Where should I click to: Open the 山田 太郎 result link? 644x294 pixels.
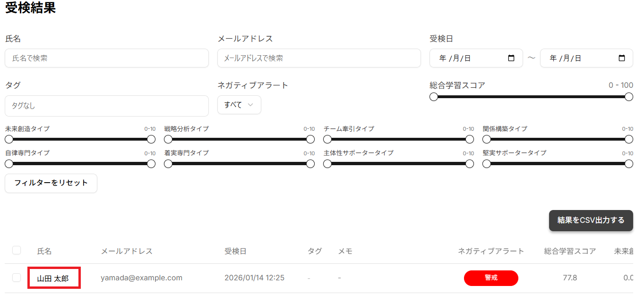point(53,278)
